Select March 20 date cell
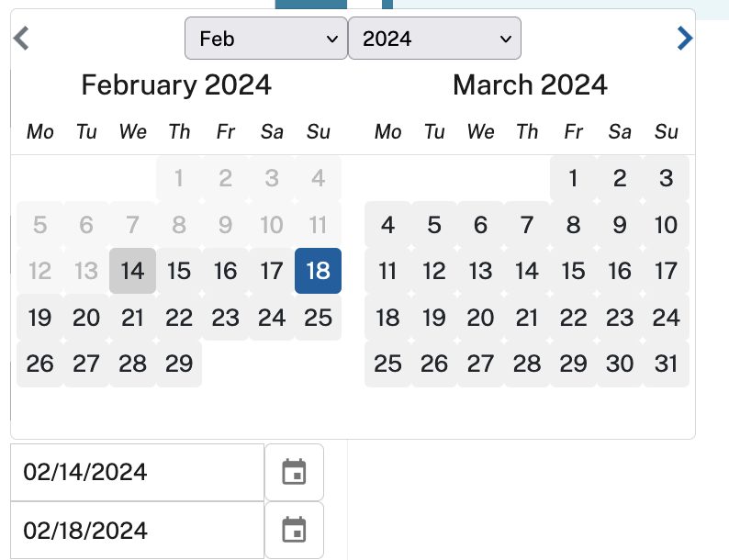 pos(480,318)
